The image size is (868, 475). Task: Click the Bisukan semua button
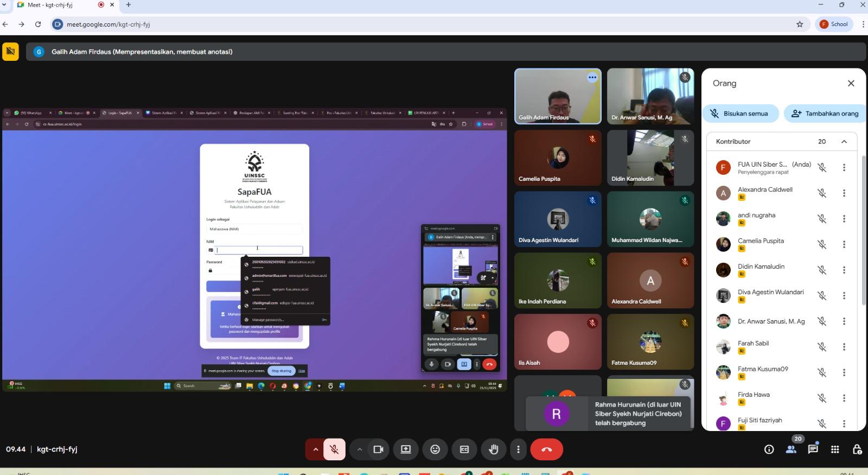coord(741,113)
